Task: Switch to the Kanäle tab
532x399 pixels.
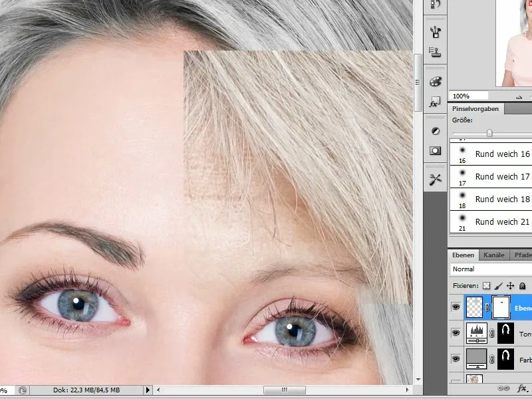Action: click(x=493, y=255)
